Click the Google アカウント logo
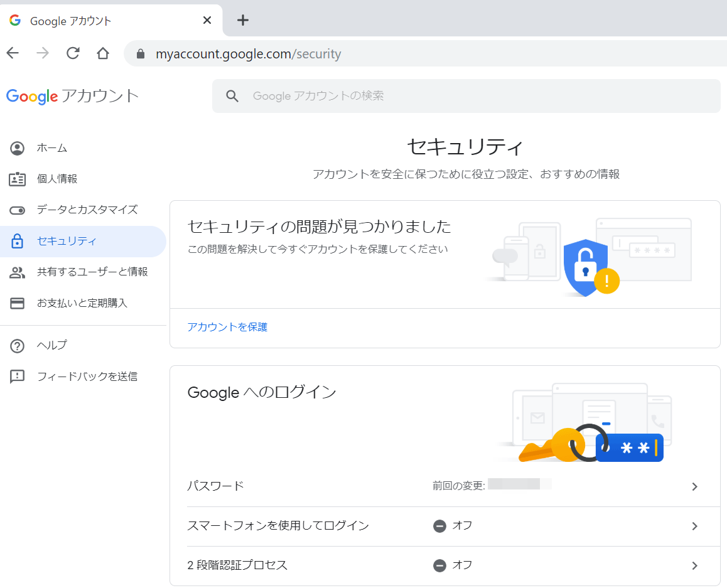This screenshot has height=588, width=727. click(x=72, y=96)
